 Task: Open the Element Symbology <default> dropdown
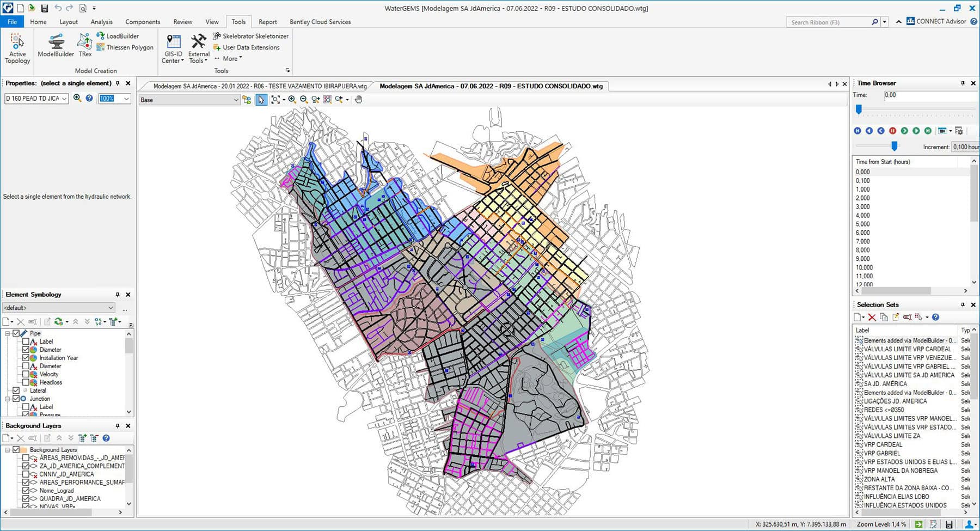point(58,308)
